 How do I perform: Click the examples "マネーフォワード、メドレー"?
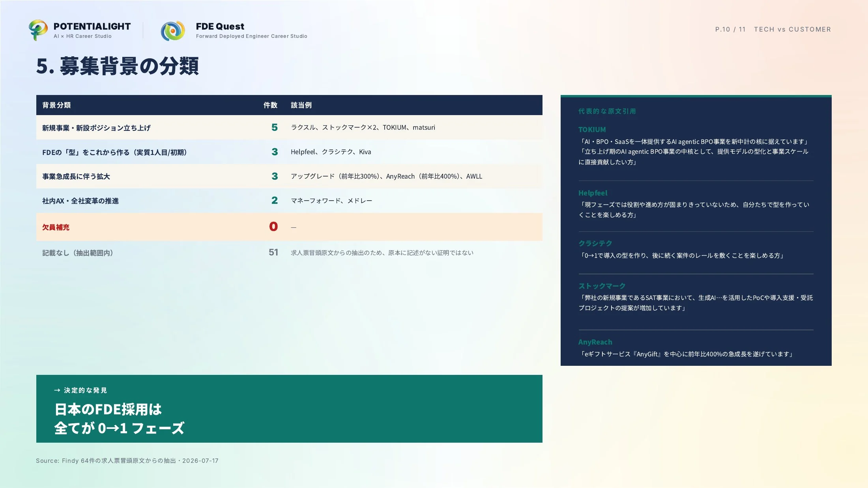coord(331,201)
